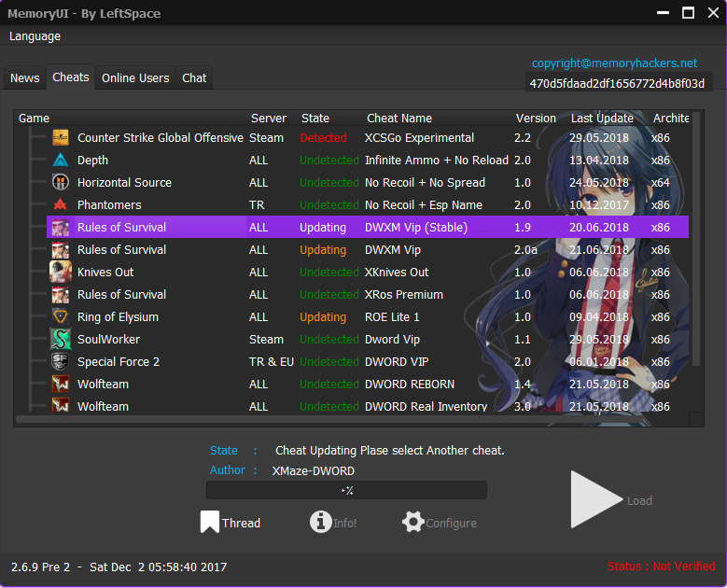Go to the Chat tab
Screen dimensions: 727x588
tap(194, 77)
